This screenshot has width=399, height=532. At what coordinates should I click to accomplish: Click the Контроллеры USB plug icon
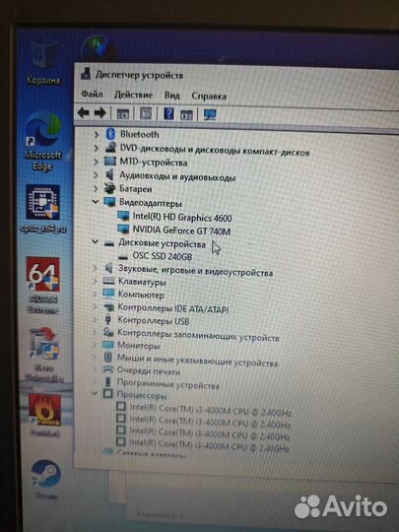click(x=108, y=319)
